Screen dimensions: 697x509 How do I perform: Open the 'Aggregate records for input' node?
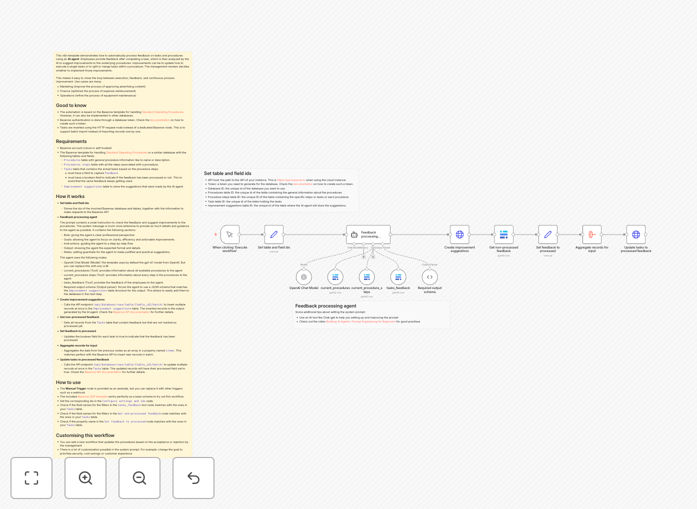[x=592, y=235]
